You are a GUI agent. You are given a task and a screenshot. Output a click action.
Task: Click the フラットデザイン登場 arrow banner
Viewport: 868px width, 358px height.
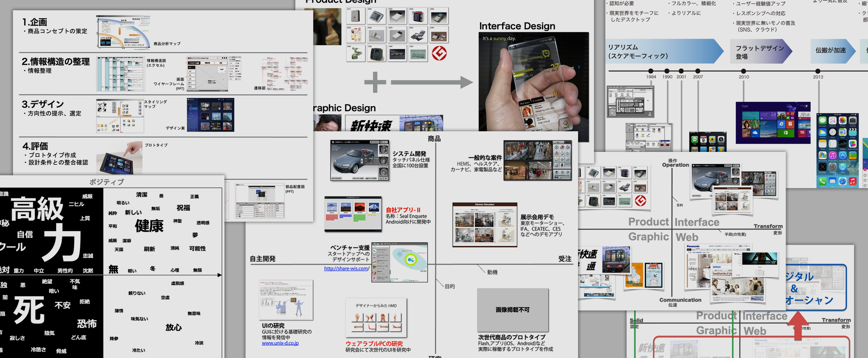[x=761, y=52]
